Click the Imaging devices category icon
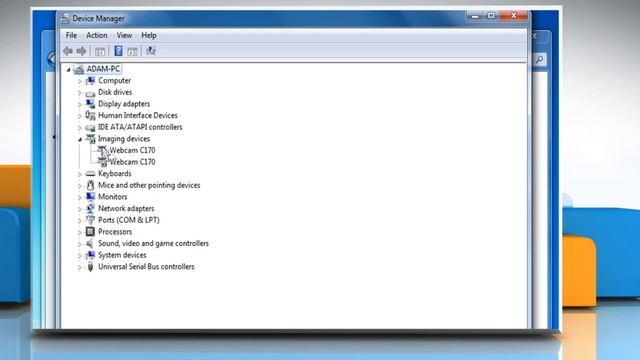This screenshot has width=640, height=360. pos(90,139)
